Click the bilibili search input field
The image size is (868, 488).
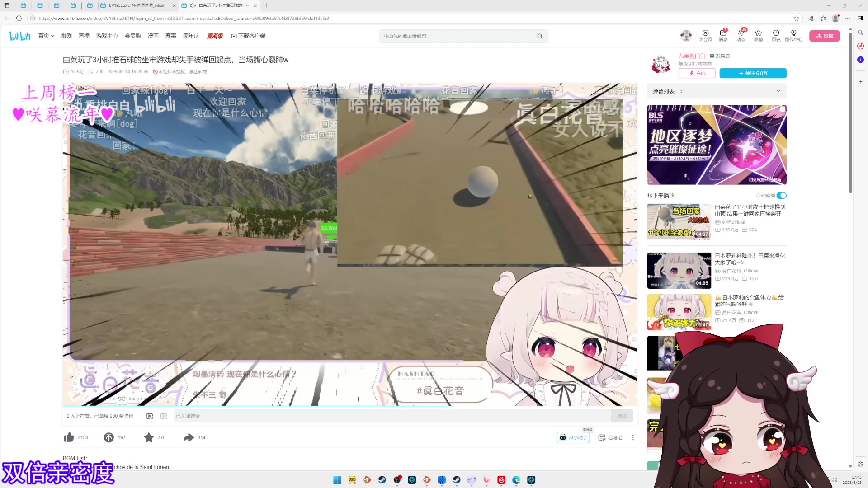point(457,36)
